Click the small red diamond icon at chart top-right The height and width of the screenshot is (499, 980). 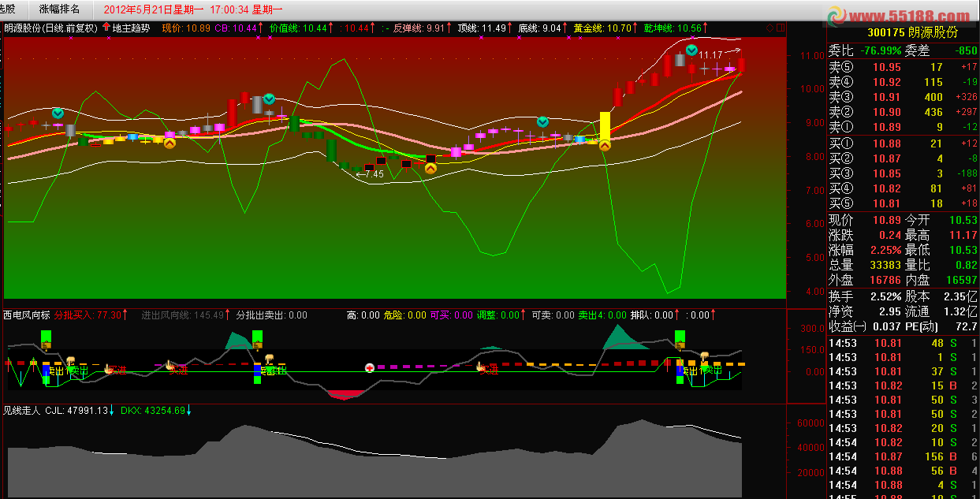click(x=769, y=28)
